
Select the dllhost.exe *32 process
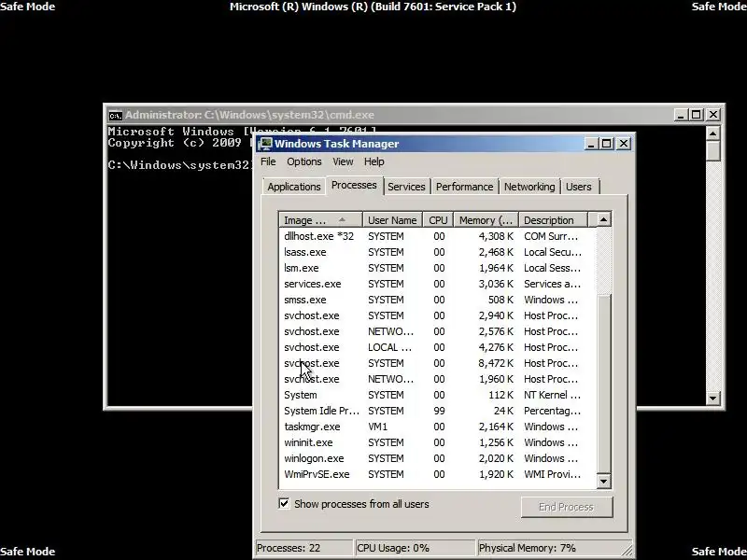pos(437,236)
